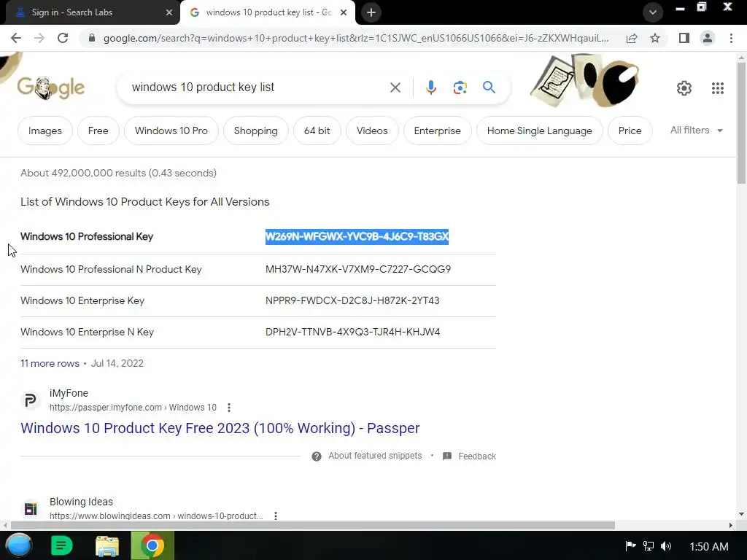Click the iMyFone favicon
Screen dimensions: 747x560
[x=31, y=400]
